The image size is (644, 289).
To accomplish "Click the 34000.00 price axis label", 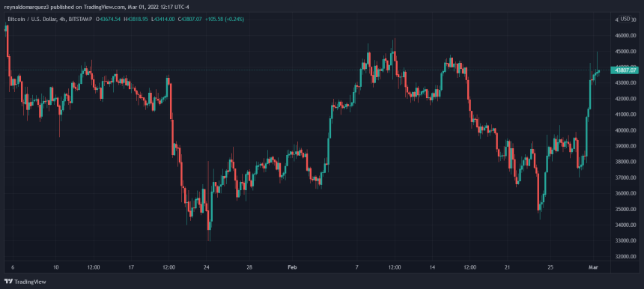I will click(x=626, y=225).
